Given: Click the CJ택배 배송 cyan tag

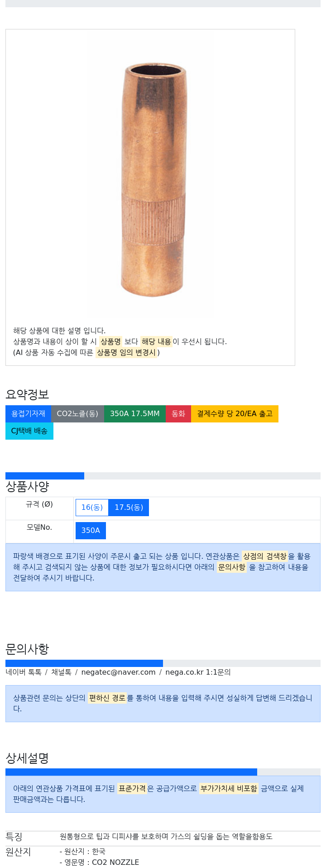Looking at the screenshot, I should click(29, 431).
